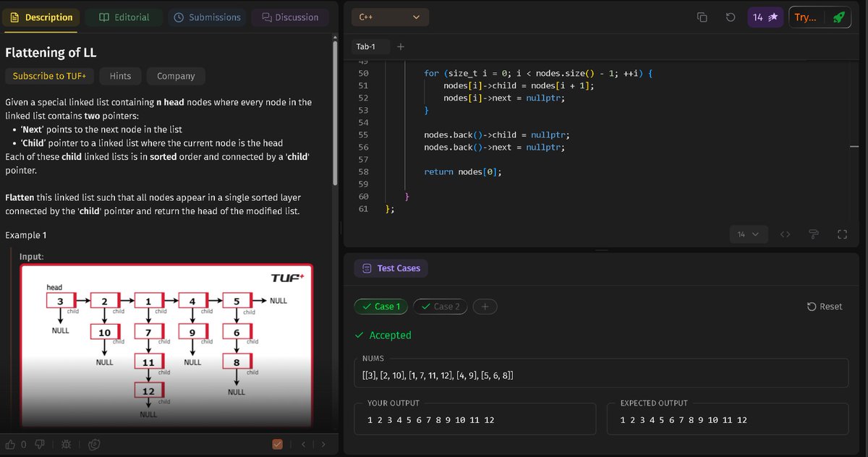The image size is (868, 457).
Task: Open the code brackets format icon
Action: point(786,234)
